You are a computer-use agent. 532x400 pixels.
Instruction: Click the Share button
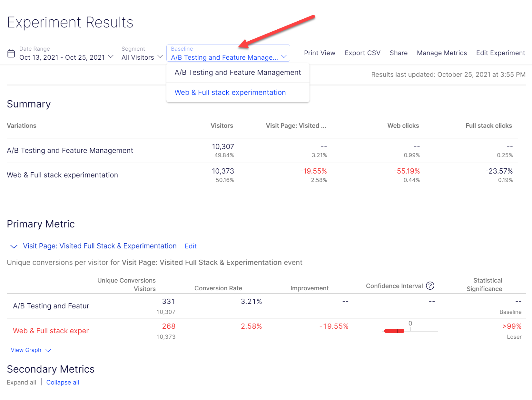399,53
